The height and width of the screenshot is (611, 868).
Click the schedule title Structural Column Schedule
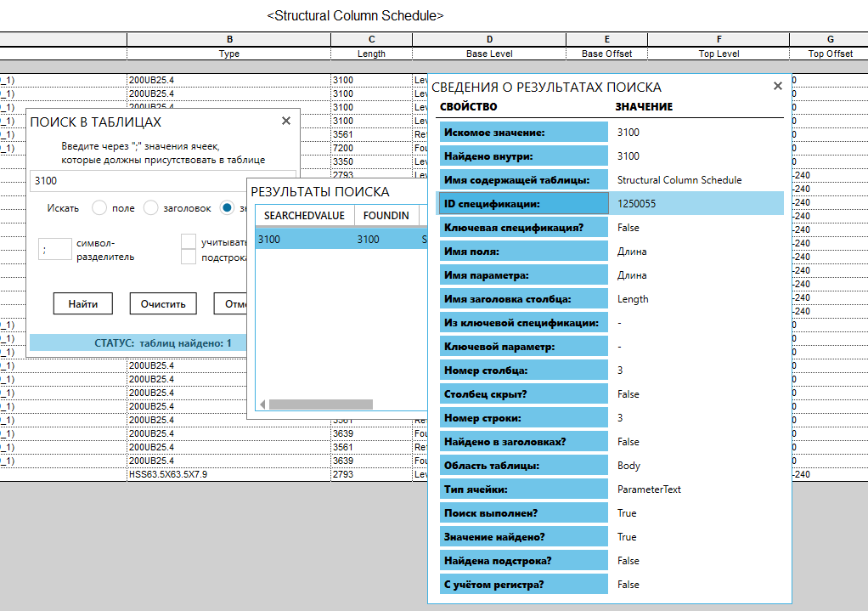click(355, 15)
